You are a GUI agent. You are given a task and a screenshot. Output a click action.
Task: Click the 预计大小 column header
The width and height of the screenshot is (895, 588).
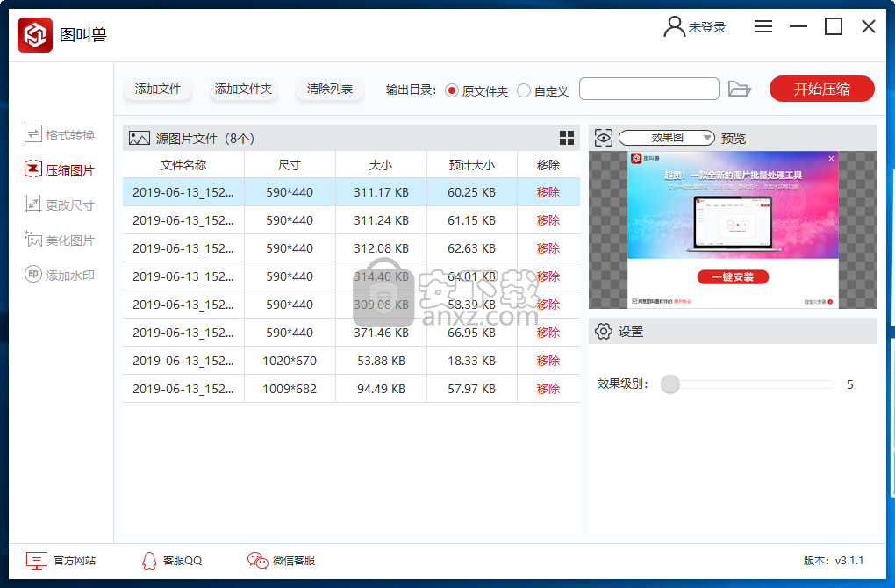pyautogui.click(x=471, y=165)
